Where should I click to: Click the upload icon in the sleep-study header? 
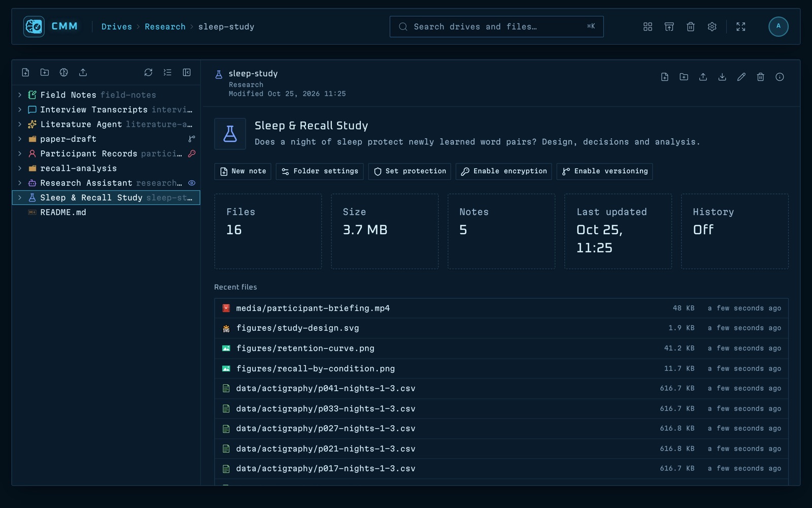703,77
